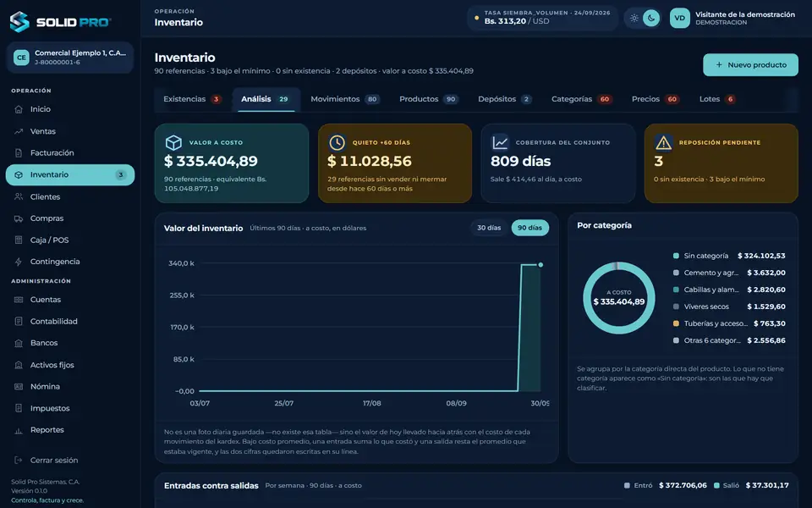Click the Cabillas y alam... legend swatch
Viewport: 812px width, 508px height.
point(676,290)
